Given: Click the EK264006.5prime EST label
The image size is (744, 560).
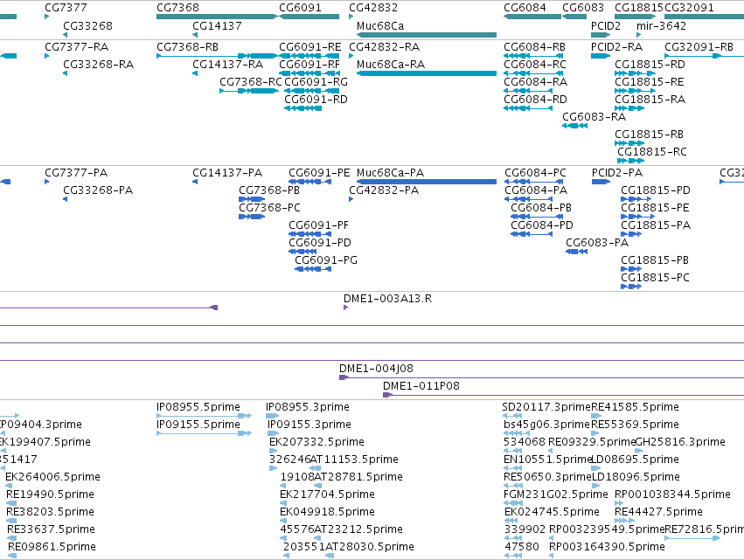Looking at the screenshot, I should [x=52, y=476].
